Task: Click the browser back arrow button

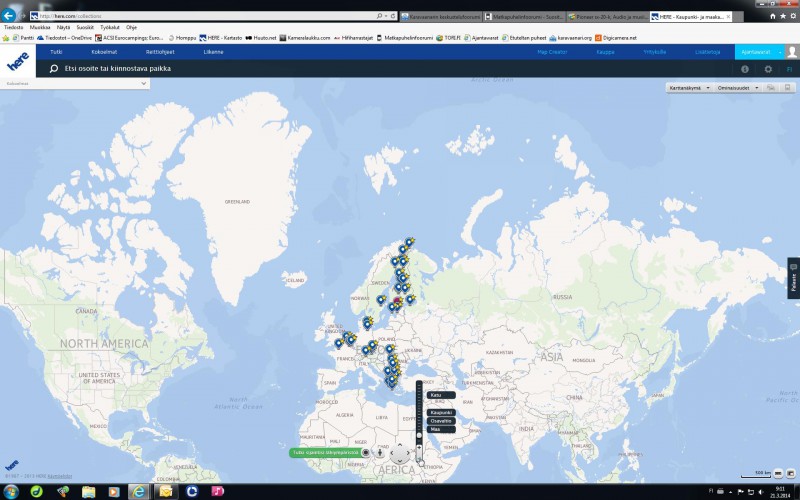Action: pyautogui.click(x=10, y=16)
